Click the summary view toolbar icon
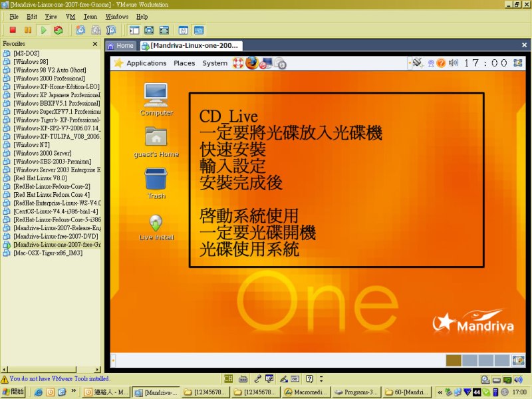The width and height of the screenshot is (532, 399). (x=184, y=30)
